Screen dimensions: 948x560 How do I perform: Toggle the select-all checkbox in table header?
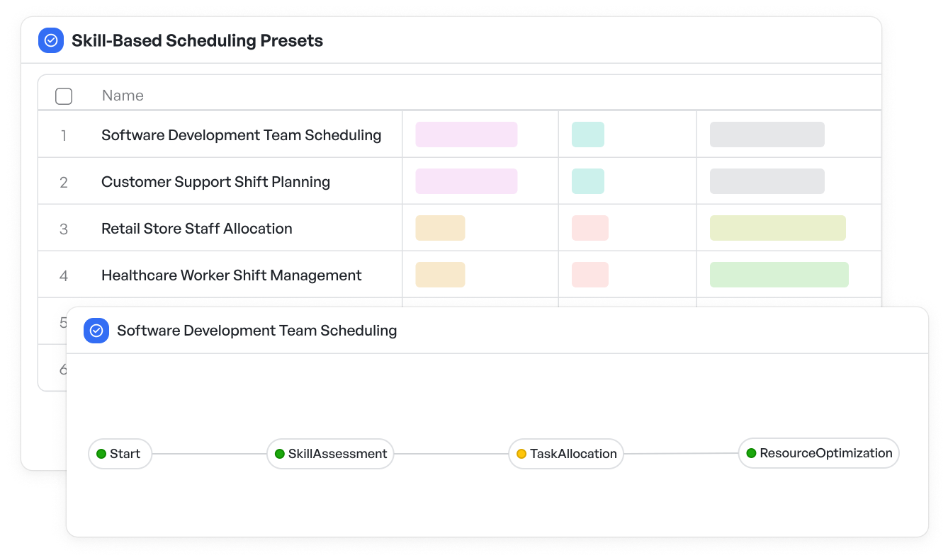point(64,96)
